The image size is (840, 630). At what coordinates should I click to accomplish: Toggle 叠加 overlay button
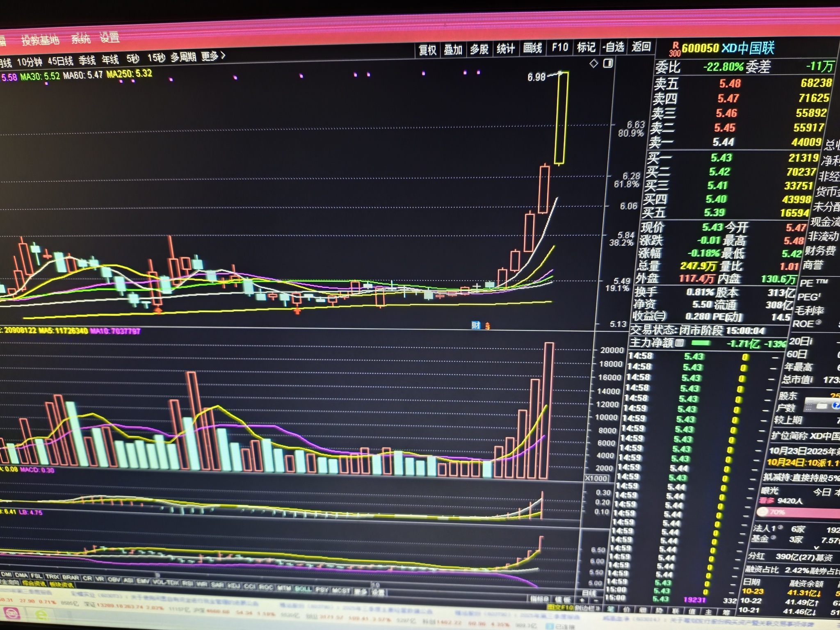click(453, 50)
